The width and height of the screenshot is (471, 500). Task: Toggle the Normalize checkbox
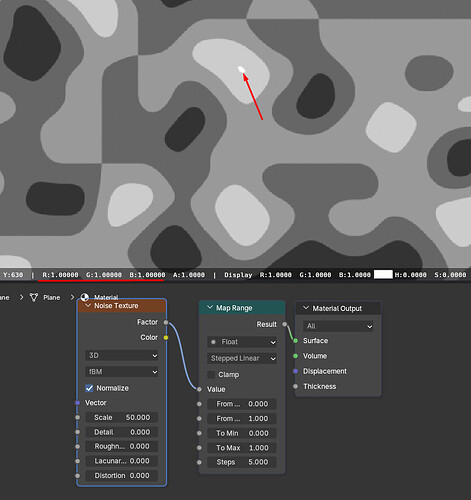click(89, 388)
